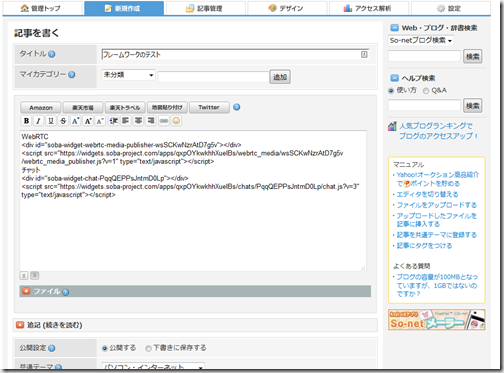Click the blockquote indent icon
Viewport: 504px width, 373px height.
pos(114,121)
